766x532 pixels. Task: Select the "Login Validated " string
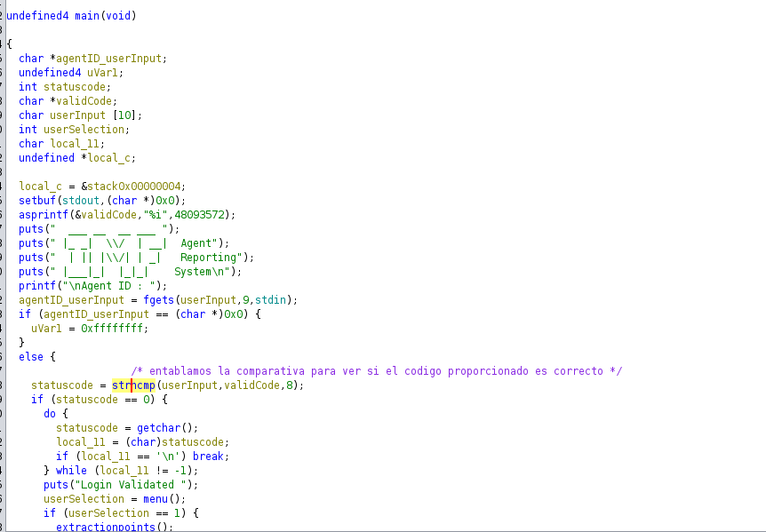click(133, 485)
